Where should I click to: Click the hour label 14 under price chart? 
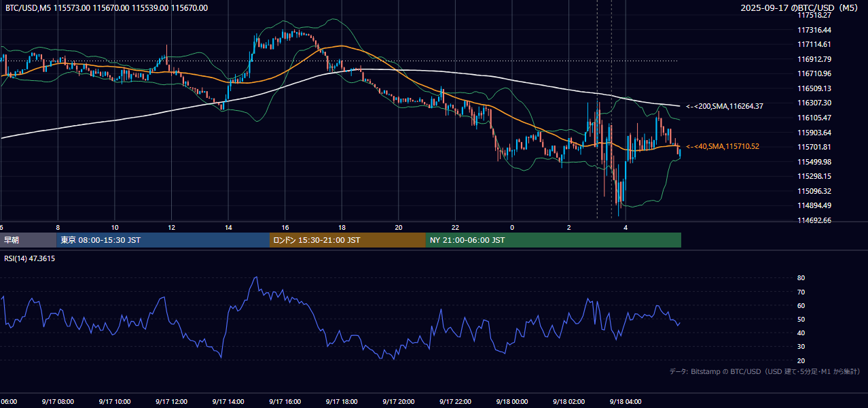pos(228,227)
